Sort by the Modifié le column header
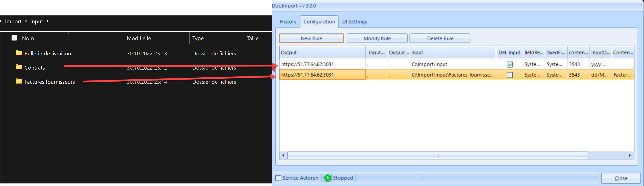 pos(139,38)
